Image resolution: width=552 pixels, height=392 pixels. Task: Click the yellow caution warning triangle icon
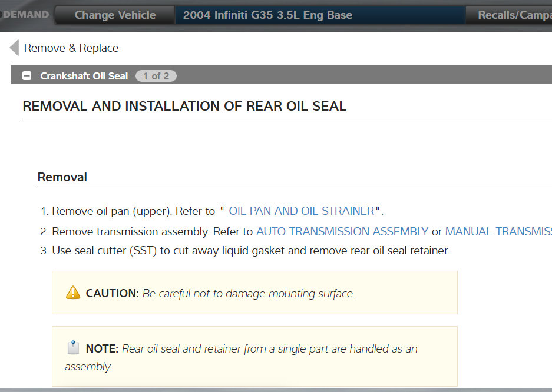pyautogui.click(x=73, y=293)
